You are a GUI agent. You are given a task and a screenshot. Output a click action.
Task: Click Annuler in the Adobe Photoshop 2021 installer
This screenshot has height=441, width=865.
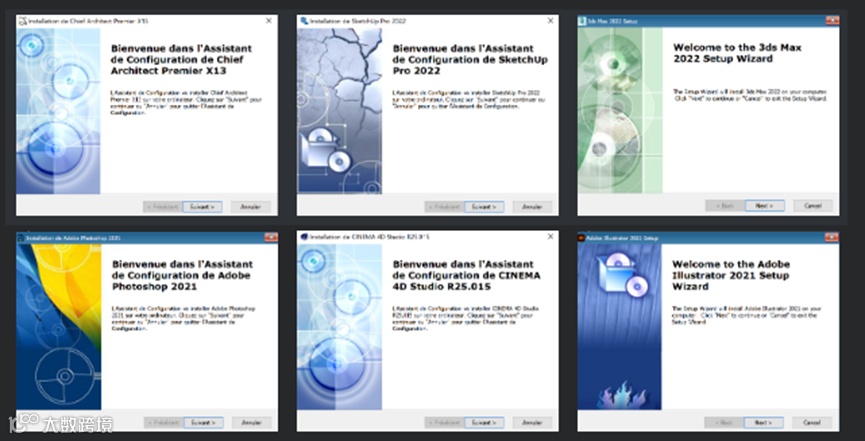pyautogui.click(x=252, y=423)
